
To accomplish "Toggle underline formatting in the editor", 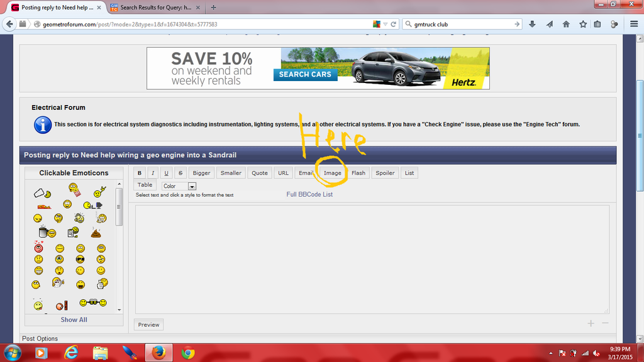I will coord(166,173).
